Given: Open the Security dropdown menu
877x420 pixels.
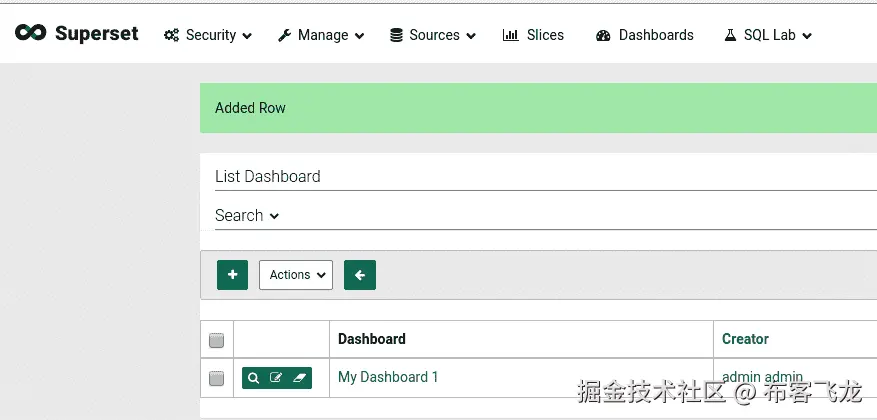Looking at the screenshot, I should (208, 35).
